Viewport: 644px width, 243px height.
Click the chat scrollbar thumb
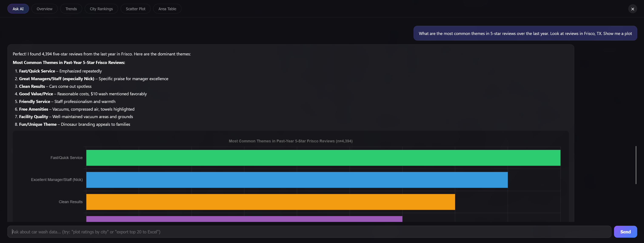coord(636,165)
